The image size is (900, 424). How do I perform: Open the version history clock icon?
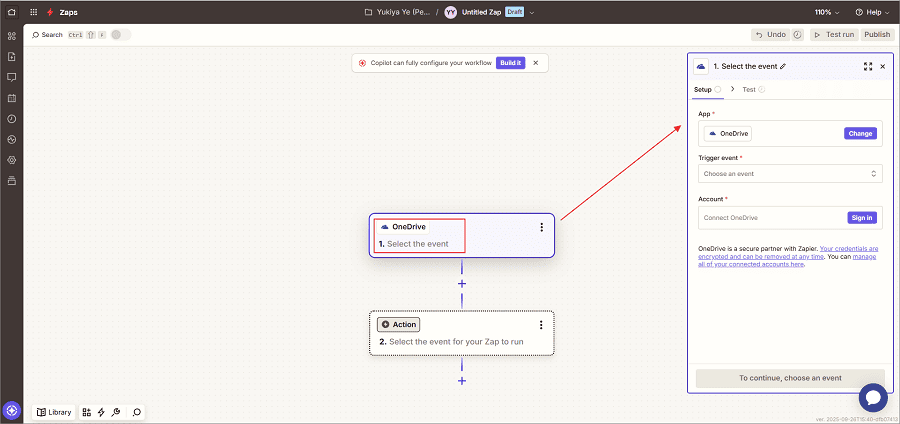click(x=797, y=34)
